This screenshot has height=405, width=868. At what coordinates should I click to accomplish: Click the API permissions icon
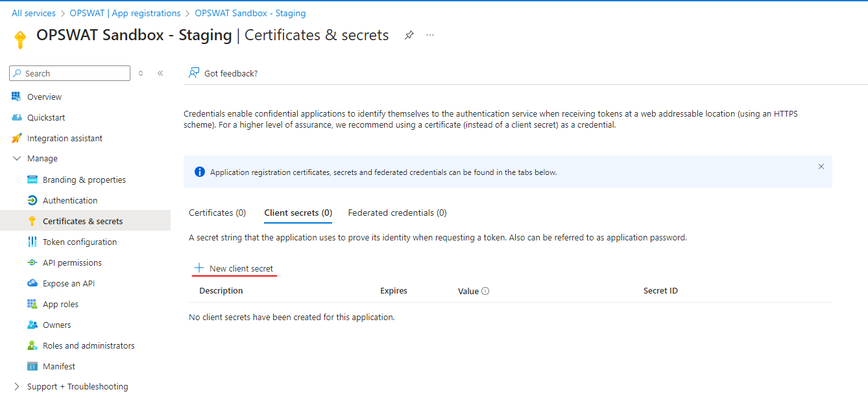[32, 262]
